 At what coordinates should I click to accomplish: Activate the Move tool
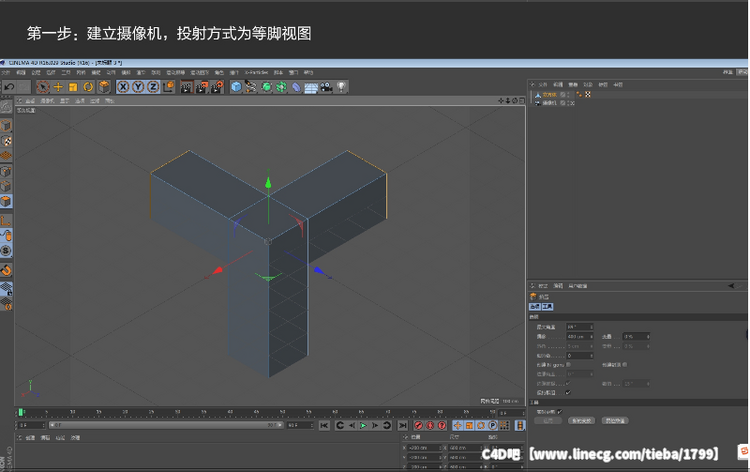click(x=58, y=87)
